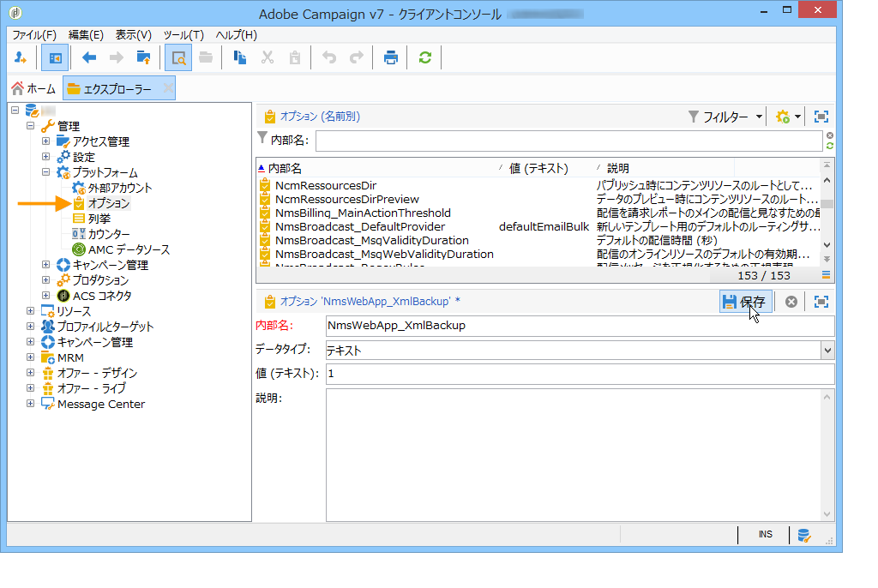Select the 列挙 tree item
The height and width of the screenshot is (588, 878).
point(99,219)
